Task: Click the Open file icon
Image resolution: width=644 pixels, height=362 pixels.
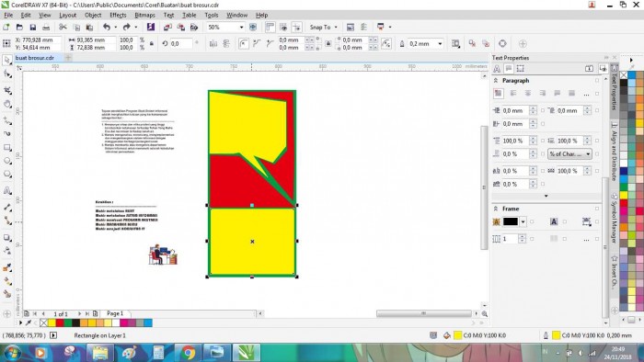Action: click(19, 27)
